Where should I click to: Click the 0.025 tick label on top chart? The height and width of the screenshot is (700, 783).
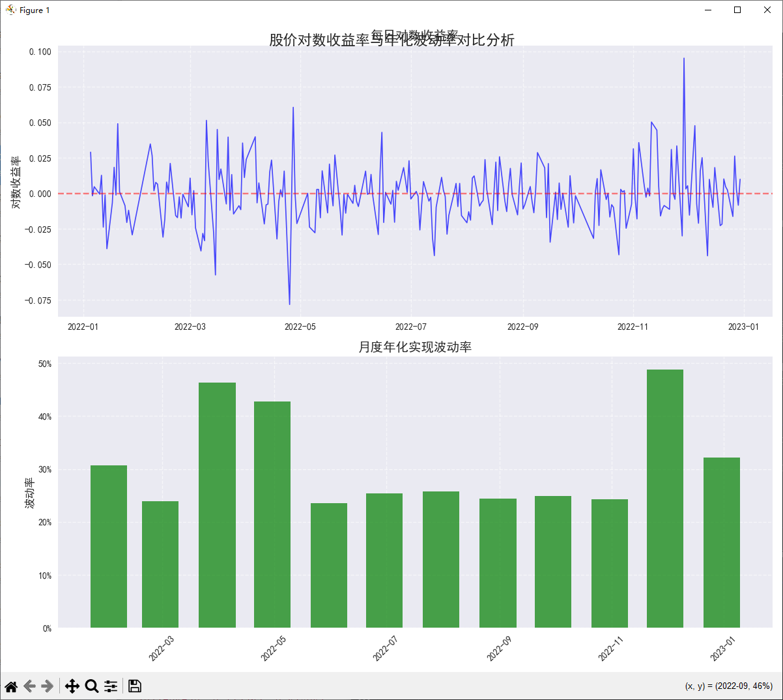tap(40, 158)
